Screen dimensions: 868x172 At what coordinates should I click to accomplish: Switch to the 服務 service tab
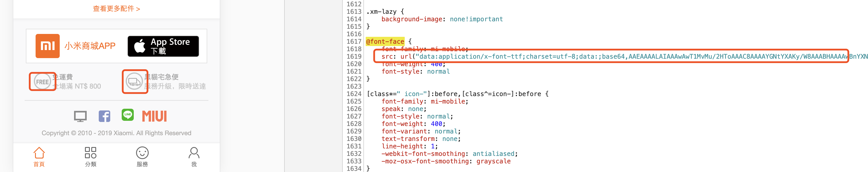point(142,157)
